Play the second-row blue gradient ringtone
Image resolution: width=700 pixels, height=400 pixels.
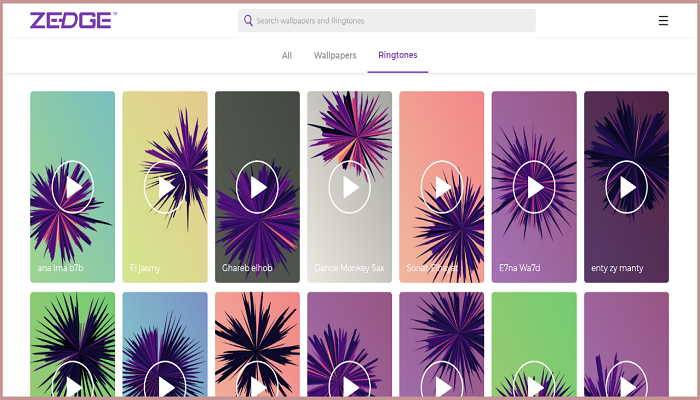(165, 385)
